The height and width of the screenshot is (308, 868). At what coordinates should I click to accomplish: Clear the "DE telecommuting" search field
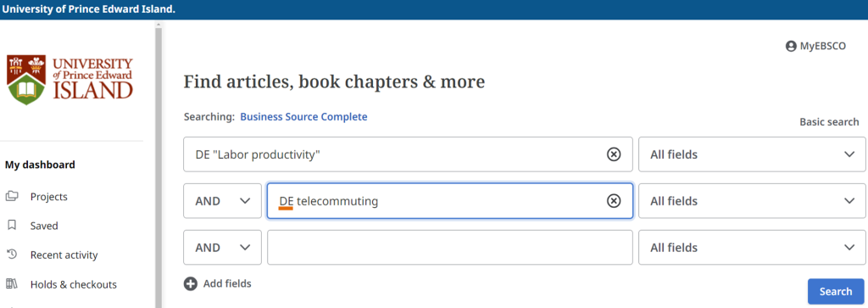pos(614,201)
